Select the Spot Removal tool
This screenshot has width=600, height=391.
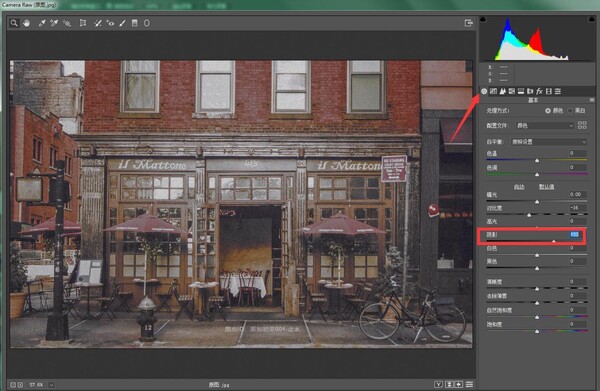(x=98, y=23)
